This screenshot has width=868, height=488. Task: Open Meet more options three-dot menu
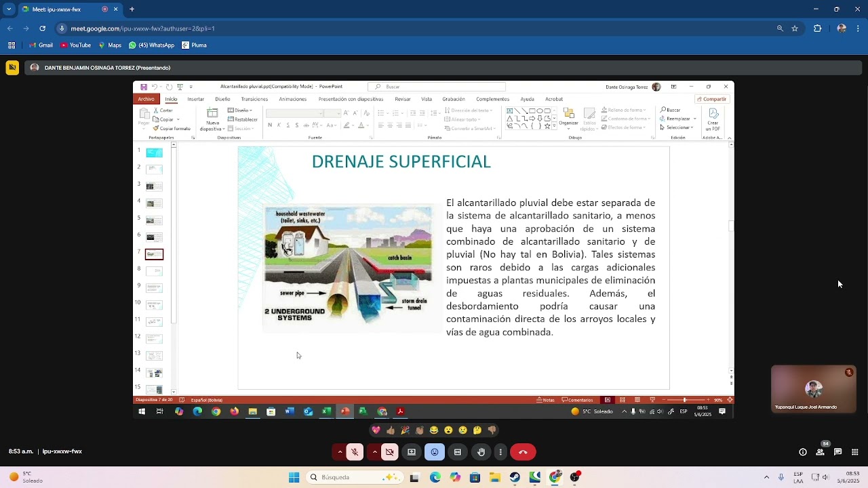500,452
